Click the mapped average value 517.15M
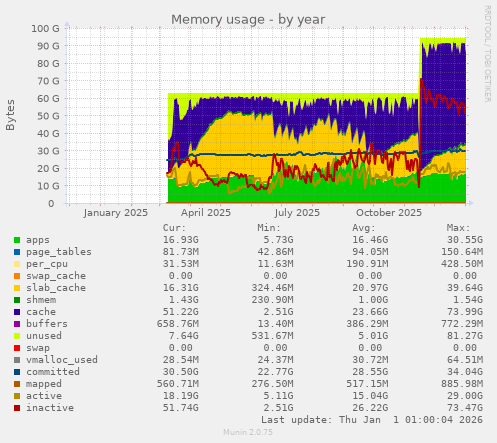 click(x=367, y=384)
